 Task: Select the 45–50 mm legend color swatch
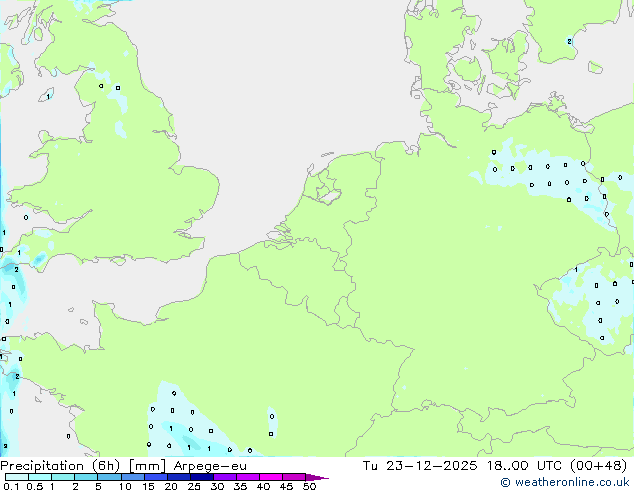294,477
